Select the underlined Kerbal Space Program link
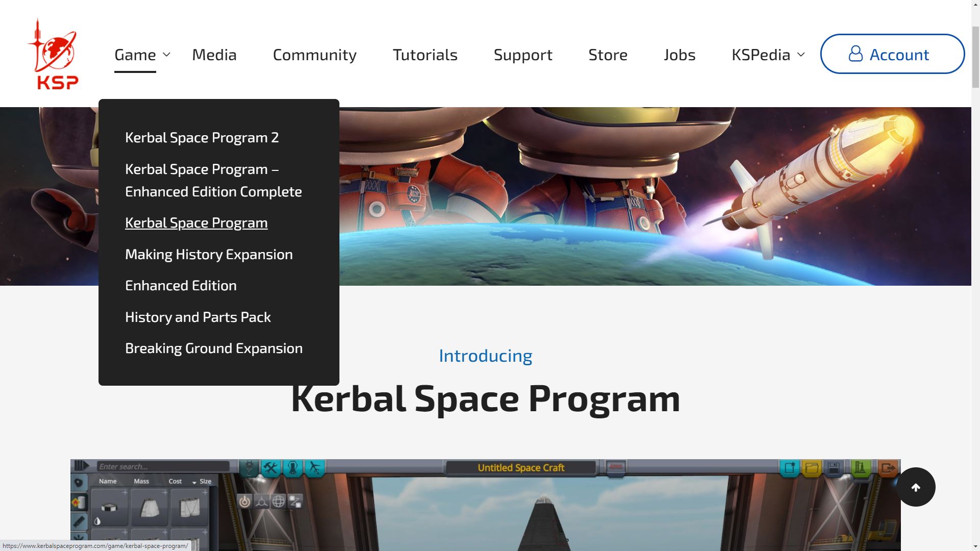980x551 pixels. click(x=197, y=223)
